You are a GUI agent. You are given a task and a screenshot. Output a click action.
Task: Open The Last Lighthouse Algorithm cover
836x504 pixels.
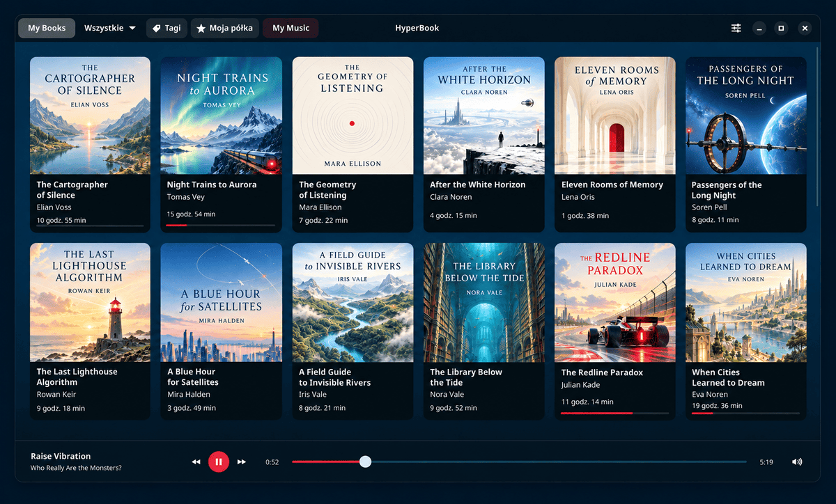pyautogui.click(x=90, y=302)
